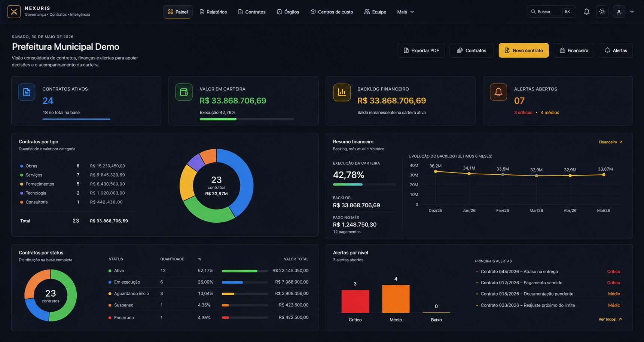
Task: Click the status donut chart center '23 contratos'
Action: [x=51, y=296]
